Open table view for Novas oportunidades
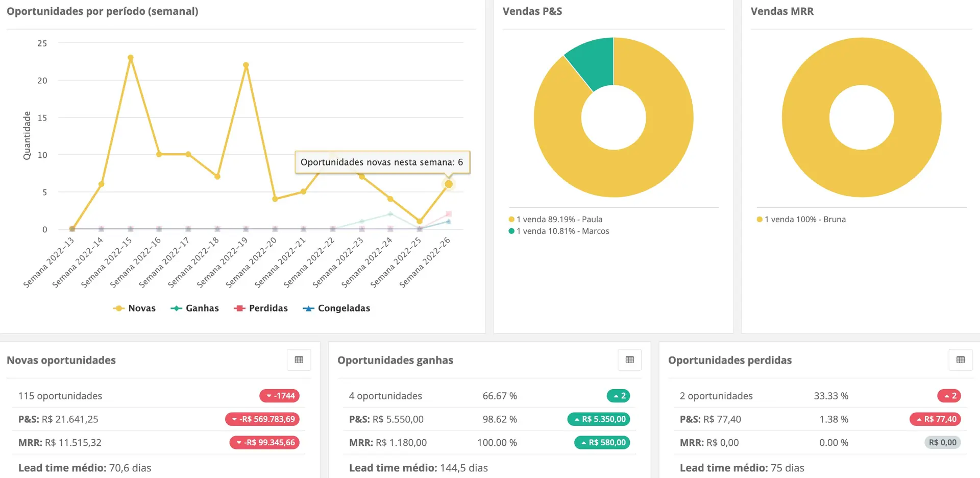This screenshot has height=478, width=980. (x=299, y=360)
